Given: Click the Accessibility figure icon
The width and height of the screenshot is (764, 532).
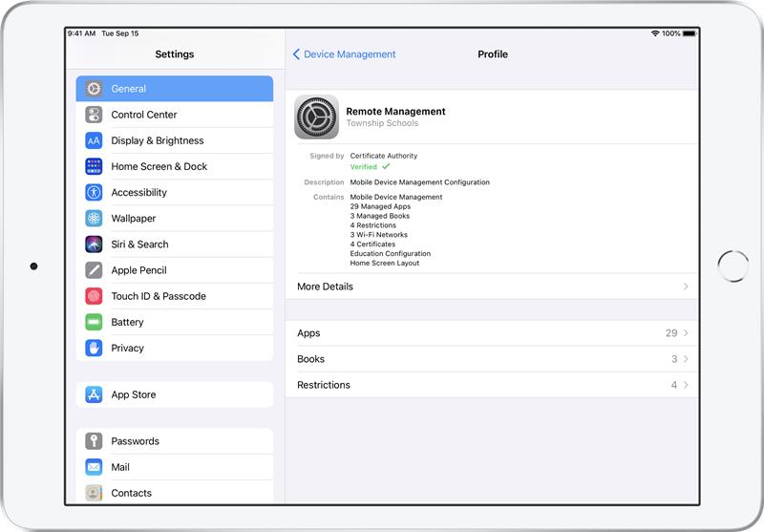Looking at the screenshot, I should click(94, 192).
